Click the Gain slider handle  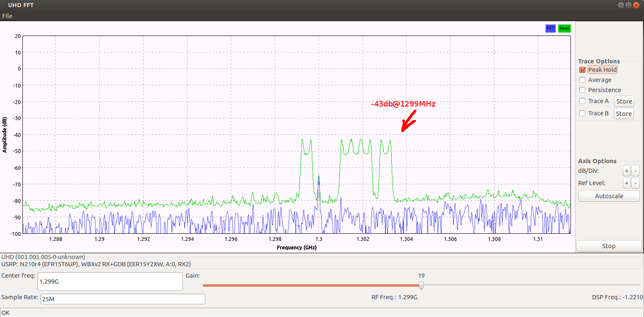(x=421, y=286)
